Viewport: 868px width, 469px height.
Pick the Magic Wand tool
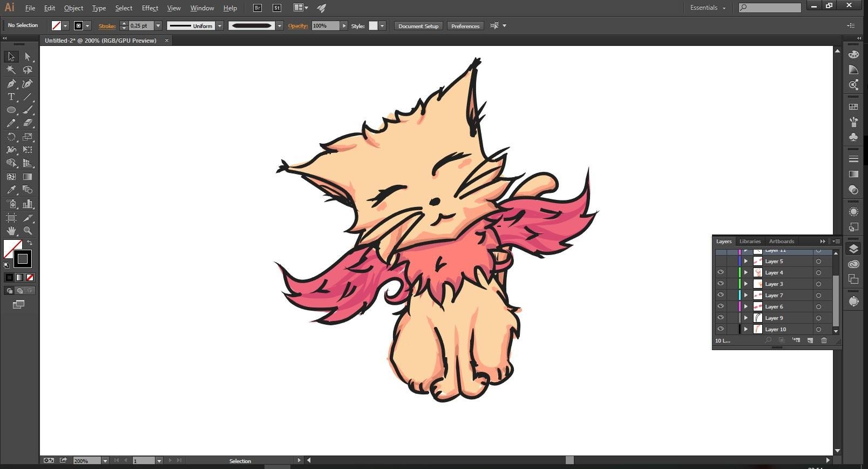click(x=11, y=70)
